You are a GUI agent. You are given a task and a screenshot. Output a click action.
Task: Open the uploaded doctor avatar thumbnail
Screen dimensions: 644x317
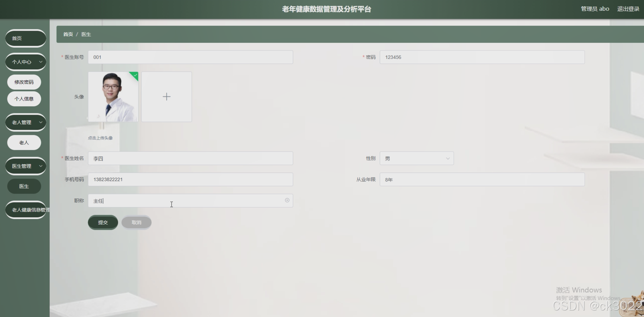113,97
